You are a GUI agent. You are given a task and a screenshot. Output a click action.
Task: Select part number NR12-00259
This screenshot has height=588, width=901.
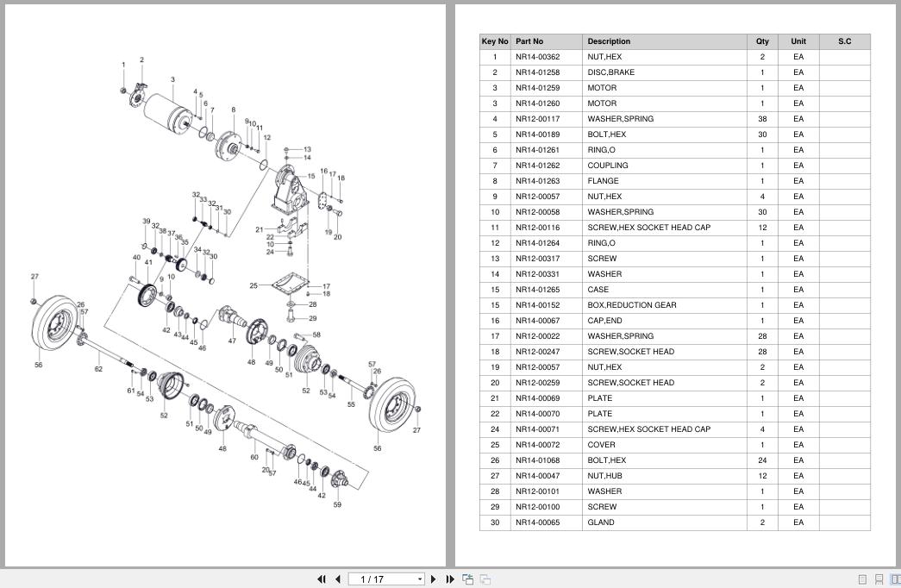(x=537, y=383)
